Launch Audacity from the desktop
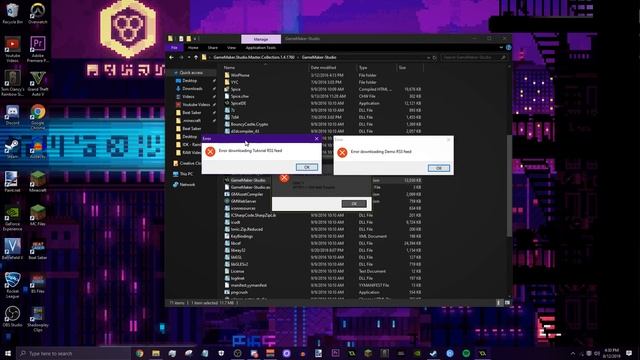This screenshot has width=640, height=360. point(38,149)
